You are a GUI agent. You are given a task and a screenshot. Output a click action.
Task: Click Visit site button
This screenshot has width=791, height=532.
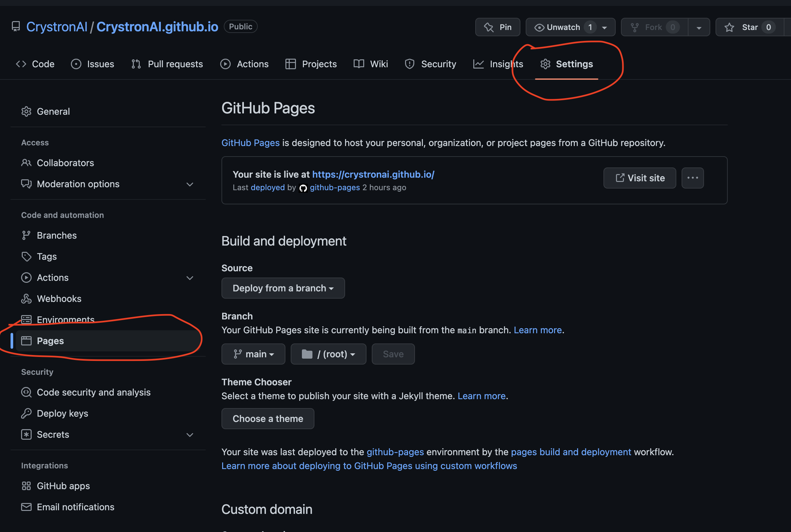coord(640,178)
